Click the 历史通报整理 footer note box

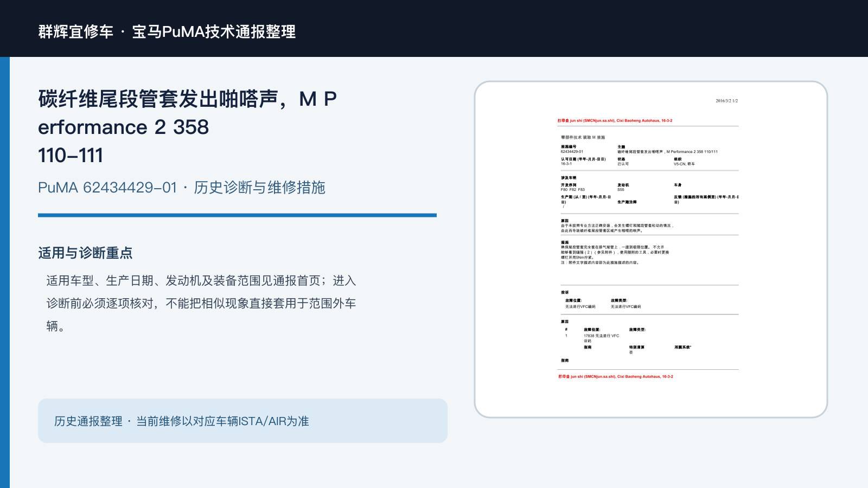tap(242, 421)
